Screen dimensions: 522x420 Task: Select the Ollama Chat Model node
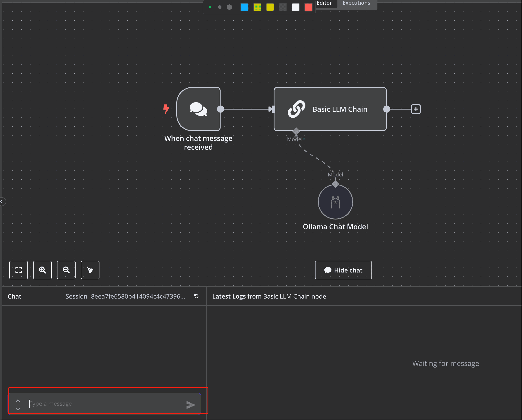pyautogui.click(x=335, y=202)
